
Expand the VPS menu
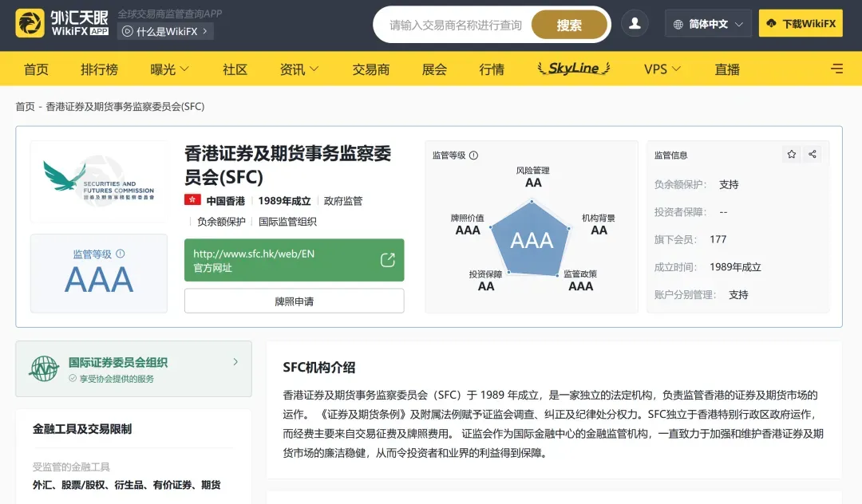pyautogui.click(x=662, y=69)
